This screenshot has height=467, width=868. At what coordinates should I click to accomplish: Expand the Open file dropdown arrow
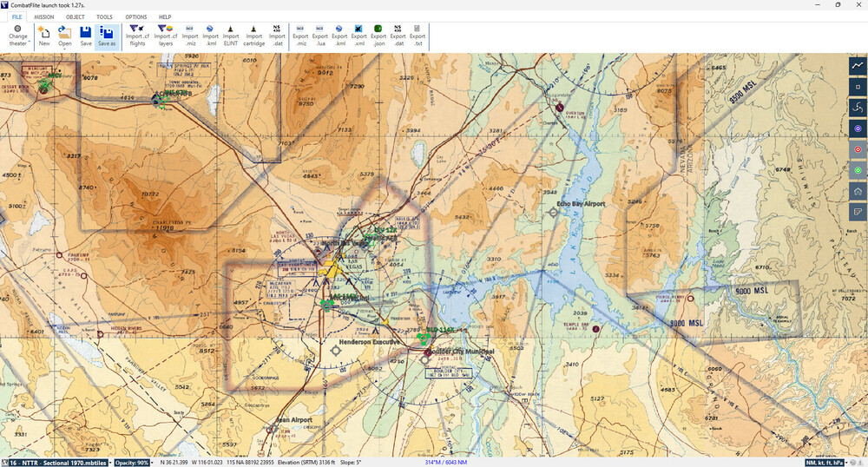pyautogui.click(x=65, y=48)
